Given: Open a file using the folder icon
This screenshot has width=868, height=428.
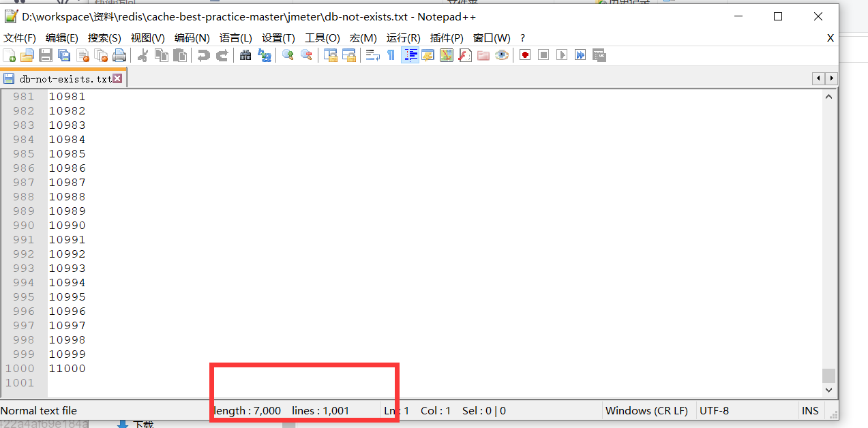Looking at the screenshot, I should 27,55.
